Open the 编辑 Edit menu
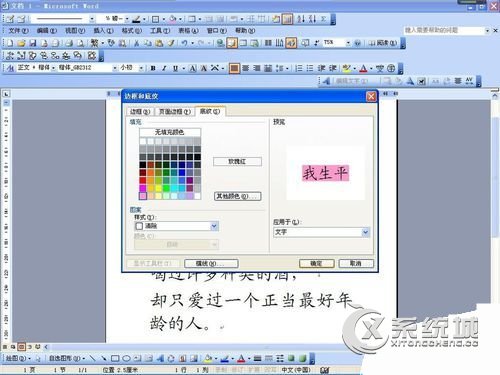The width and height of the screenshot is (500, 375). [47, 31]
